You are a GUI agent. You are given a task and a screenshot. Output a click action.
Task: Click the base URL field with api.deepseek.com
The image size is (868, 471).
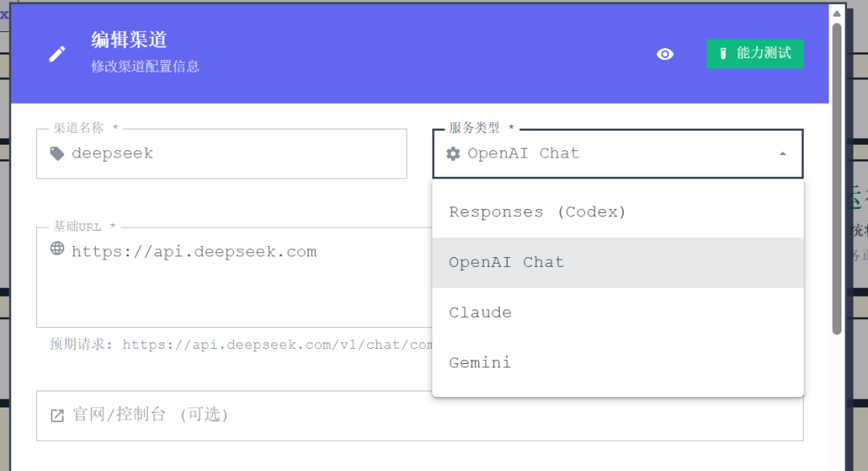pos(234,277)
